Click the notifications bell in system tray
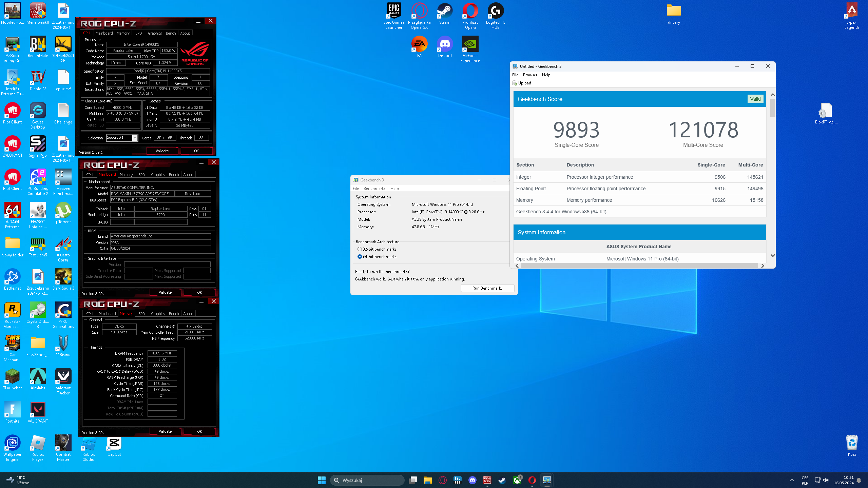This screenshot has height=488, width=868. point(859,480)
